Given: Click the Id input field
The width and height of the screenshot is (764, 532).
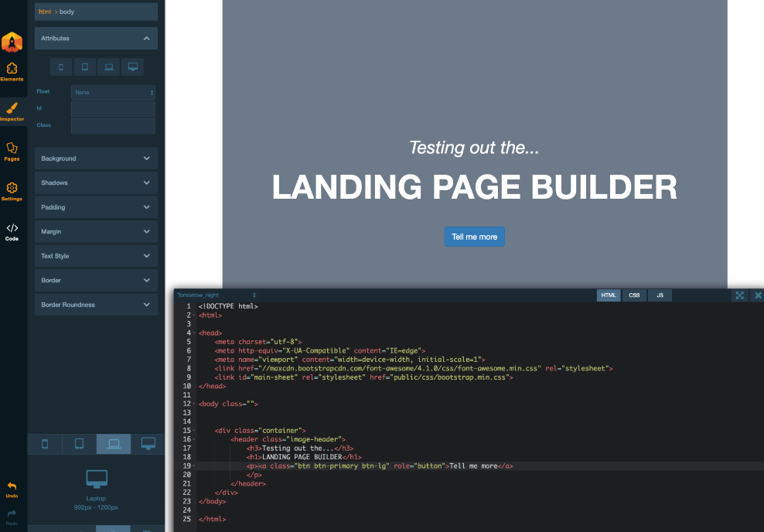Looking at the screenshot, I should point(113,109).
